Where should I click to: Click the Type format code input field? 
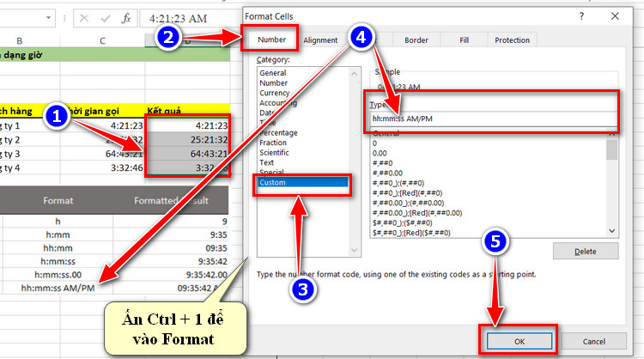(493, 119)
